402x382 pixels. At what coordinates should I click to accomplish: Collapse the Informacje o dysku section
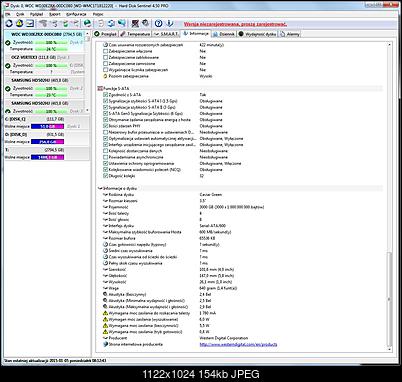tap(100, 188)
